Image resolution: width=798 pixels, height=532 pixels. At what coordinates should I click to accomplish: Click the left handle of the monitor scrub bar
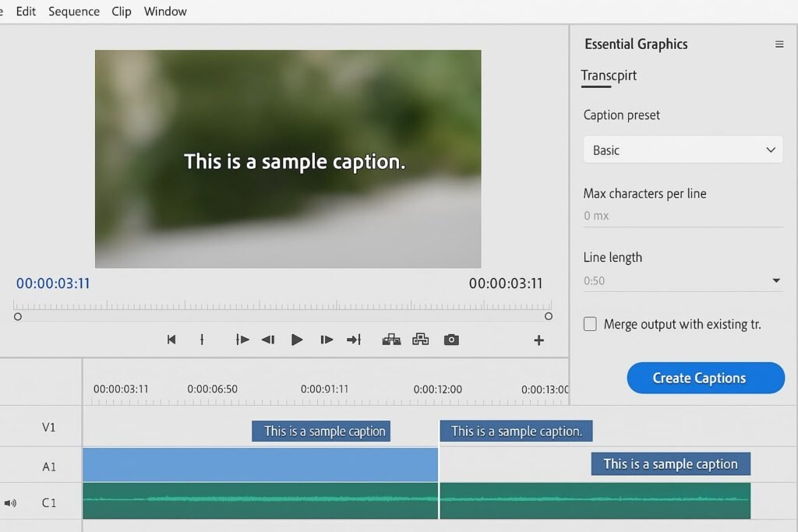coord(18,316)
